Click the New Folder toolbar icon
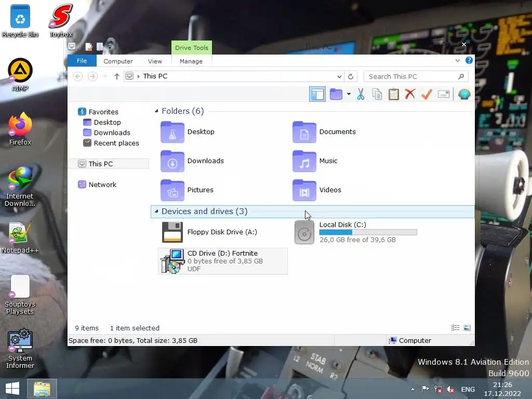The height and width of the screenshot is (399, 532). click(x=336, y=94)
